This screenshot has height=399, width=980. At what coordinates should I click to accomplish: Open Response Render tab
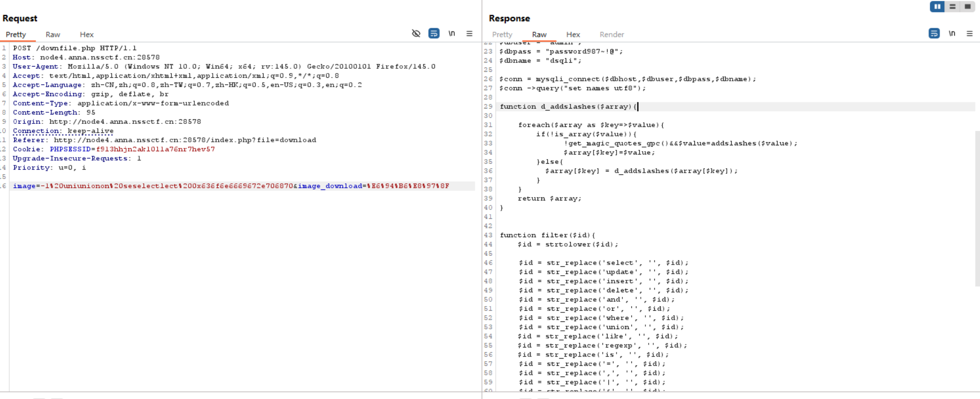tap(612, 34)
